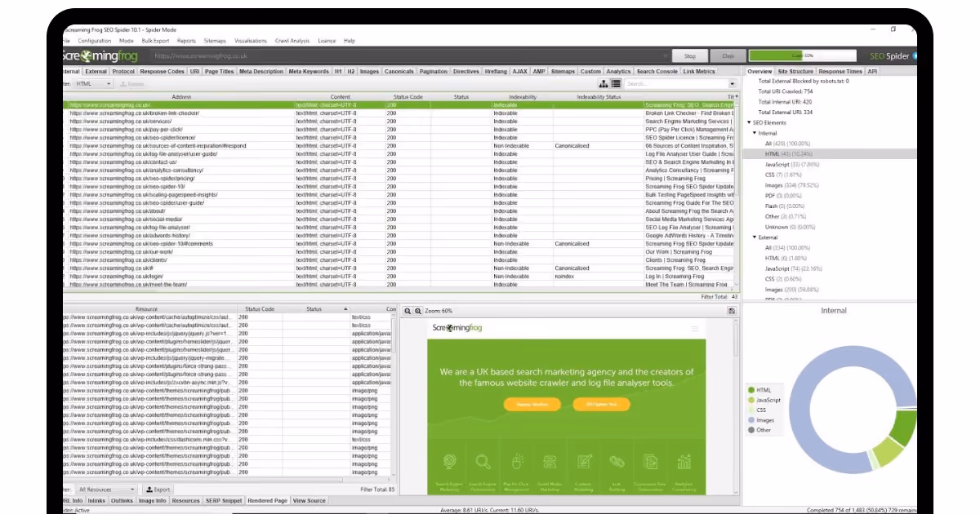Sort by the Indexability column header
980x514 pixels.
522,97
